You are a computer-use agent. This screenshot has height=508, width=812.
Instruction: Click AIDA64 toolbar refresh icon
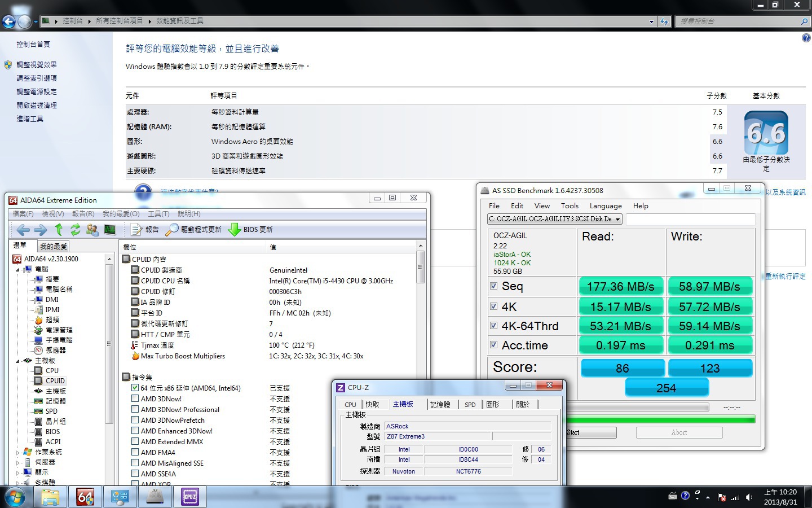(x=75, y=230)
